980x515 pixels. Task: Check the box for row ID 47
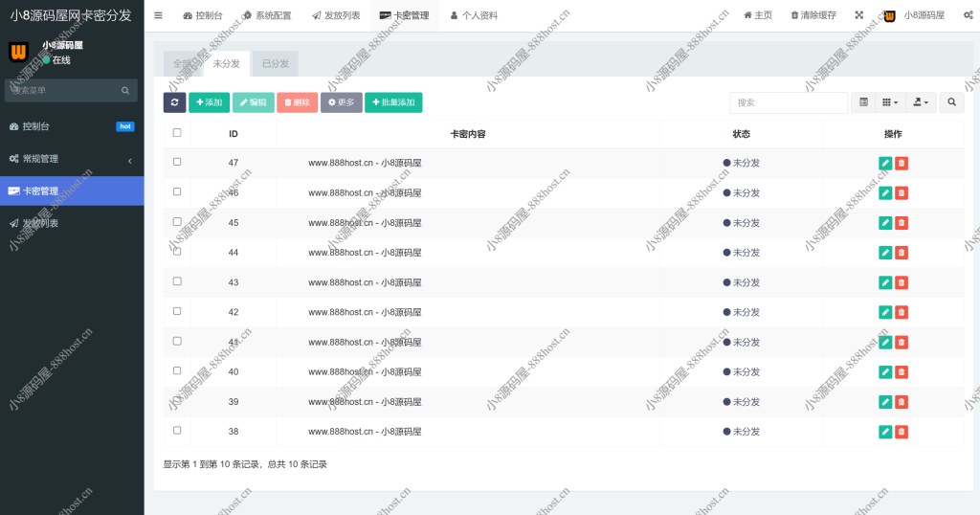pos(177,162)
